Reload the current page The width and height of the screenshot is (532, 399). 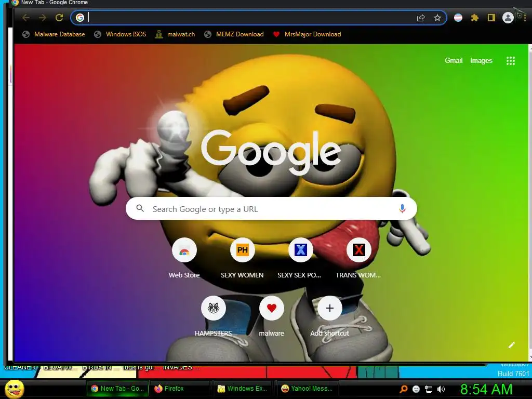click(x=59, y=18)
